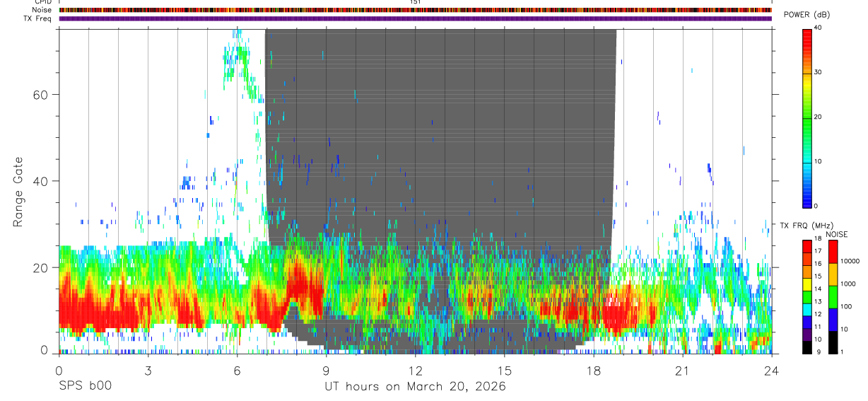Click the 1000 noise legend label
The height and width of the screenshot is (401, 868).
848,284
